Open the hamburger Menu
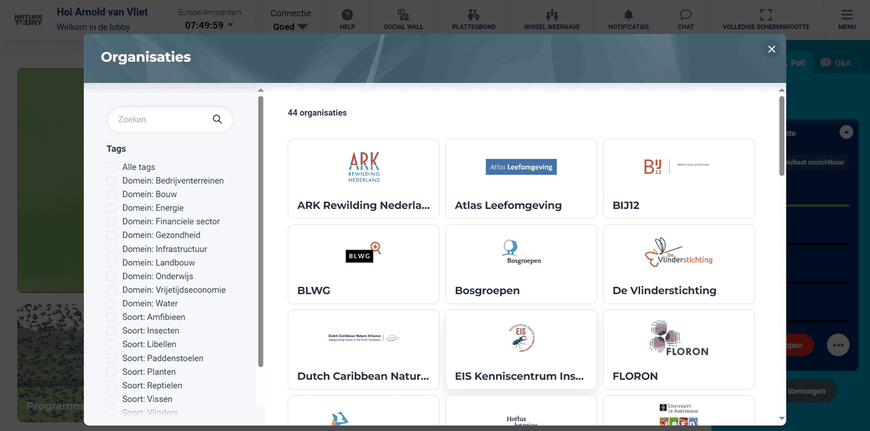 [x=847, y=19]
